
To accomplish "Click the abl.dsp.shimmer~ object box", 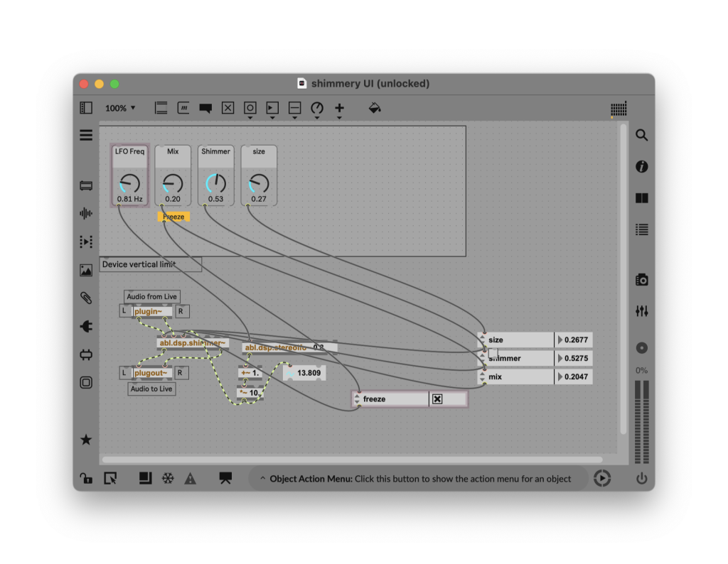I will tap(192, 343).
